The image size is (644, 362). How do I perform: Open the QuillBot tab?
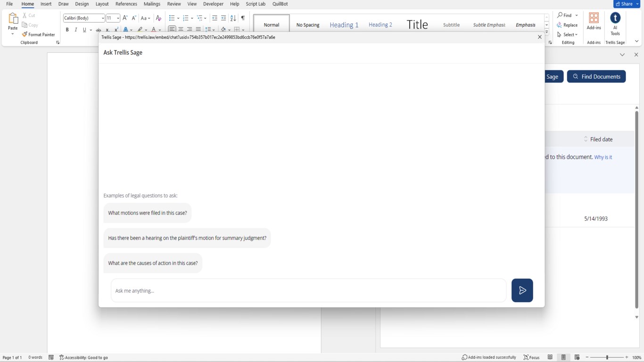(x=280, y=4)
